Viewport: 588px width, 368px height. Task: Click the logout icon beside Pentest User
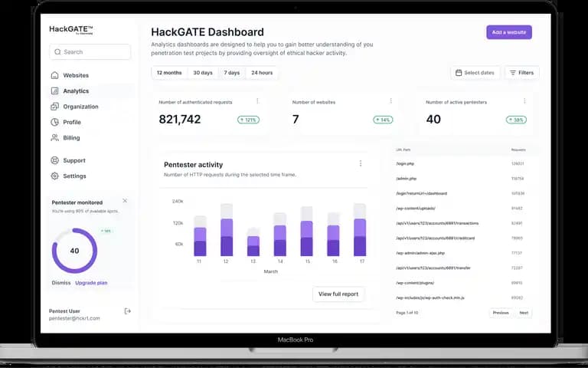[x=128, y=311]
